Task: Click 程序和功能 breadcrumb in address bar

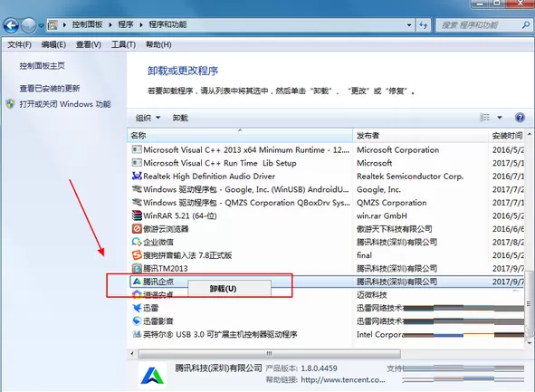Action: (167, 24)
